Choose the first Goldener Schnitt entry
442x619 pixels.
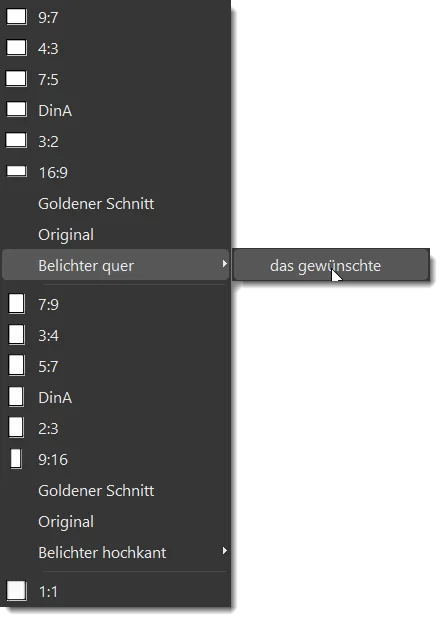pyautogui.click(x=115, y=204)
